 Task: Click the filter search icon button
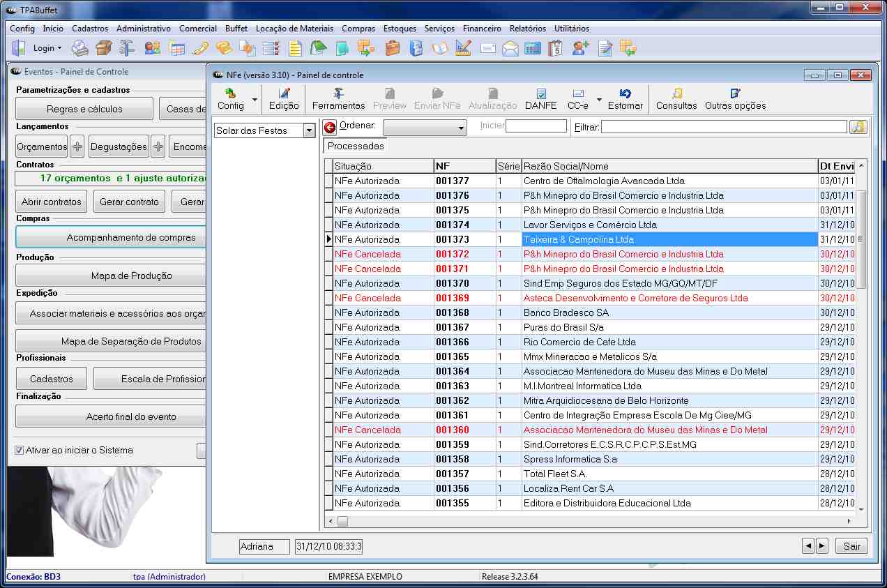pos(857,127)
